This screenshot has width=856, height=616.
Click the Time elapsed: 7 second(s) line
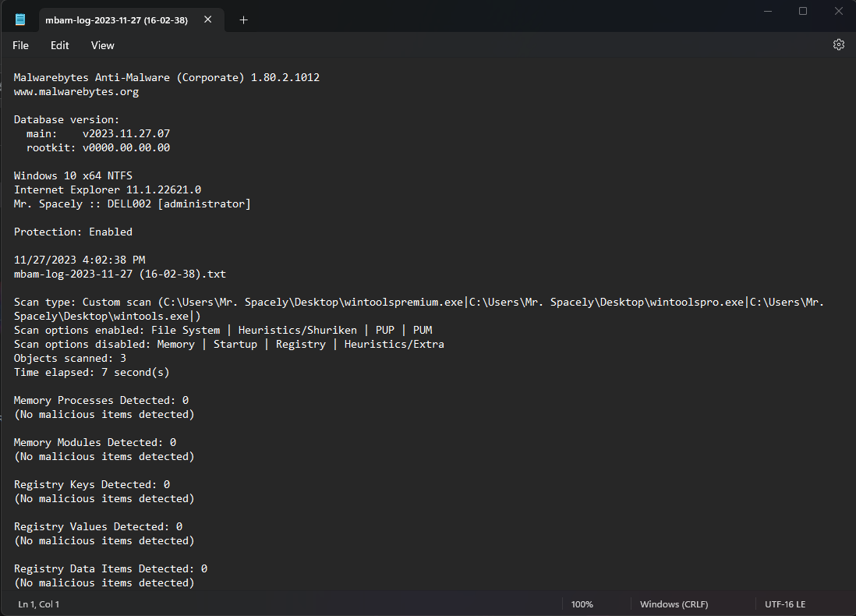pos(92,373)
